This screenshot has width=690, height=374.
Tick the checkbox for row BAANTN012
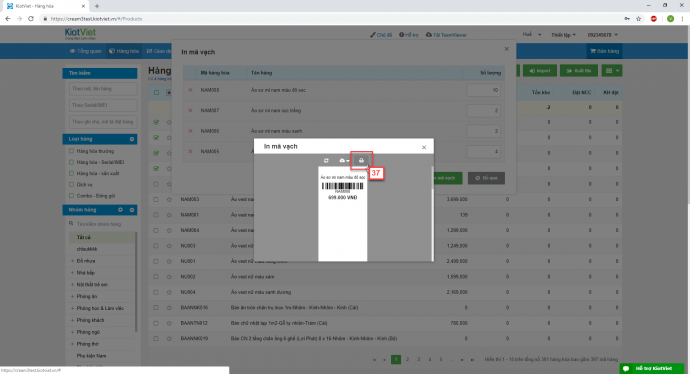coord(156,323)
